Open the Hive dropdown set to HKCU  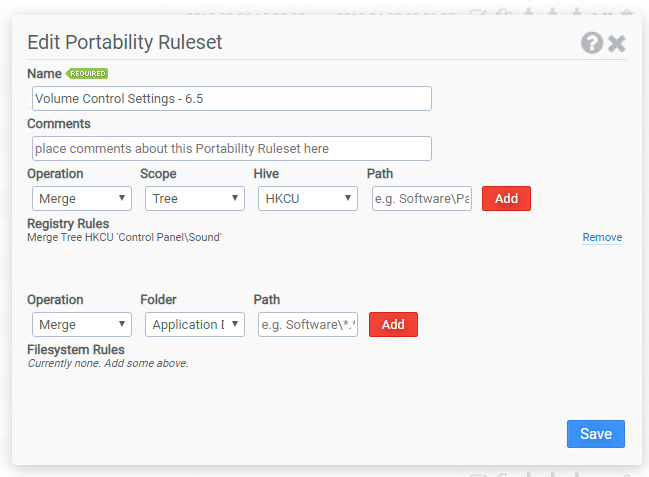pyautogui.click(x=308, y=199)
